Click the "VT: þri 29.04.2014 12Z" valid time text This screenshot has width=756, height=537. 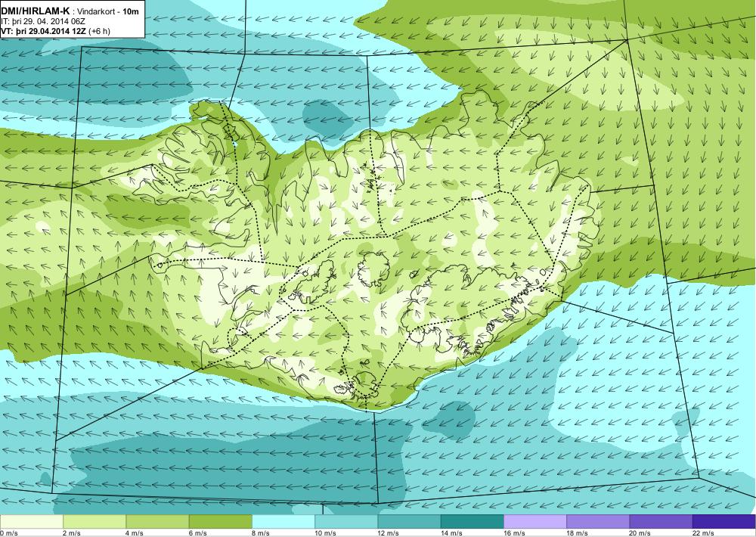tap(45, 31)
